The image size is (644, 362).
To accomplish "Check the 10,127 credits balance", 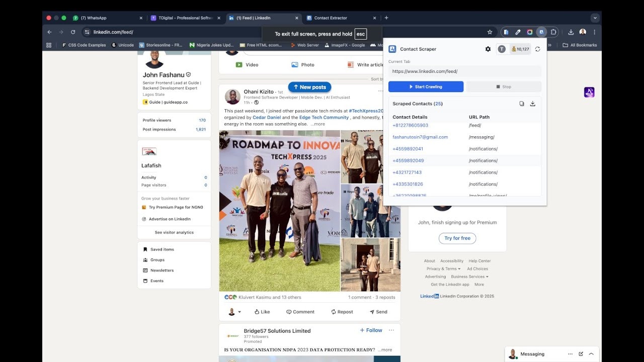I will point(520,49).
